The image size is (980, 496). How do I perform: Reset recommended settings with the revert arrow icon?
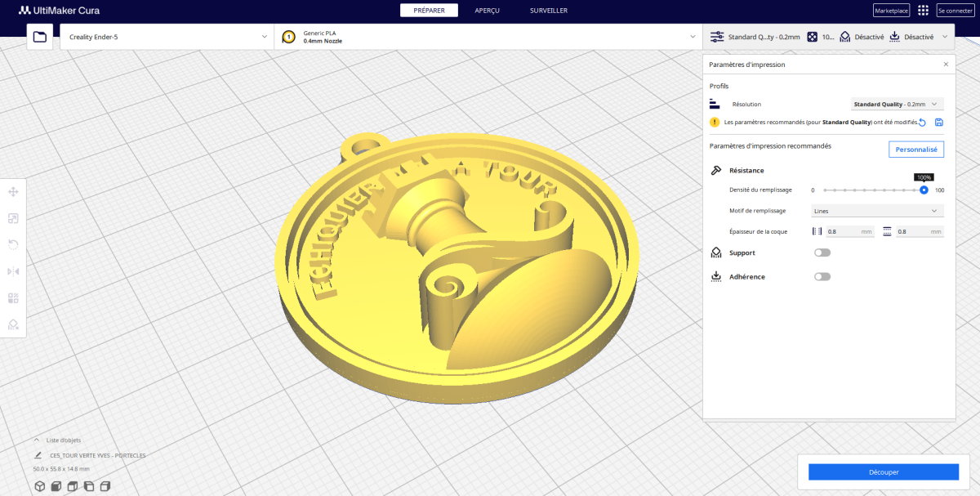922,123
